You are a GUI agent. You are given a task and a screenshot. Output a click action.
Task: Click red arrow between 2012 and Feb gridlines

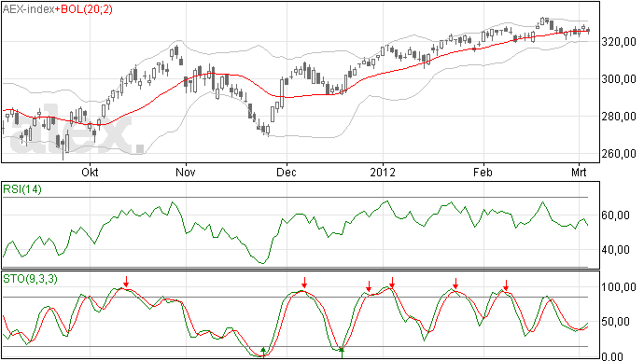point(455,284)
